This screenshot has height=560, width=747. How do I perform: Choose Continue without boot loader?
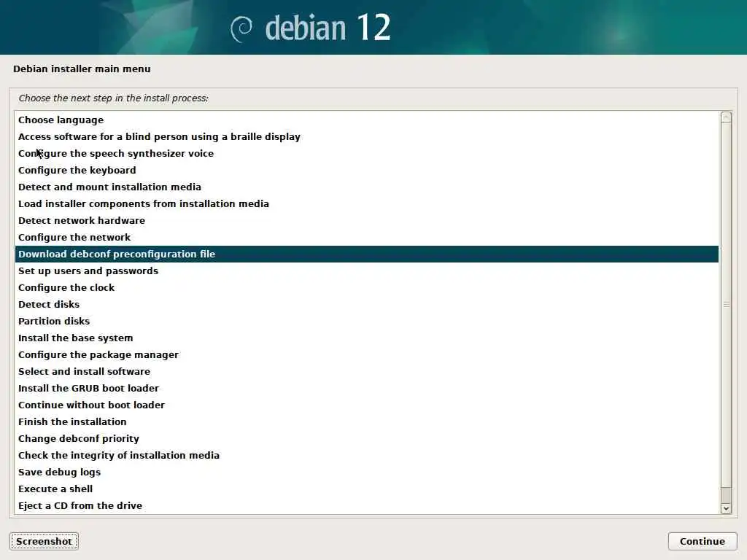(366, 405)
